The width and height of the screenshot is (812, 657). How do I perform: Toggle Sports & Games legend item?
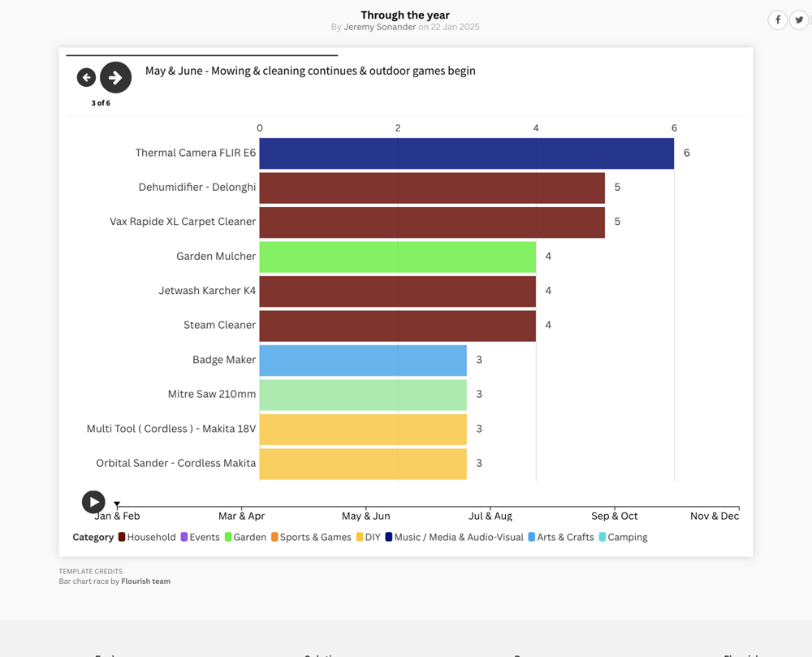[311, 537]
